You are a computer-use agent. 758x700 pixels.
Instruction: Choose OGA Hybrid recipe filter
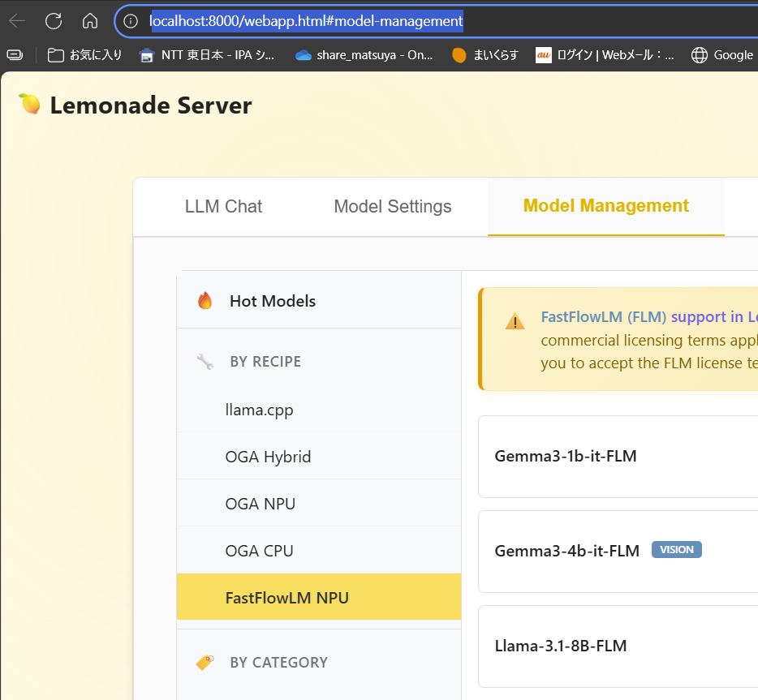268,457
